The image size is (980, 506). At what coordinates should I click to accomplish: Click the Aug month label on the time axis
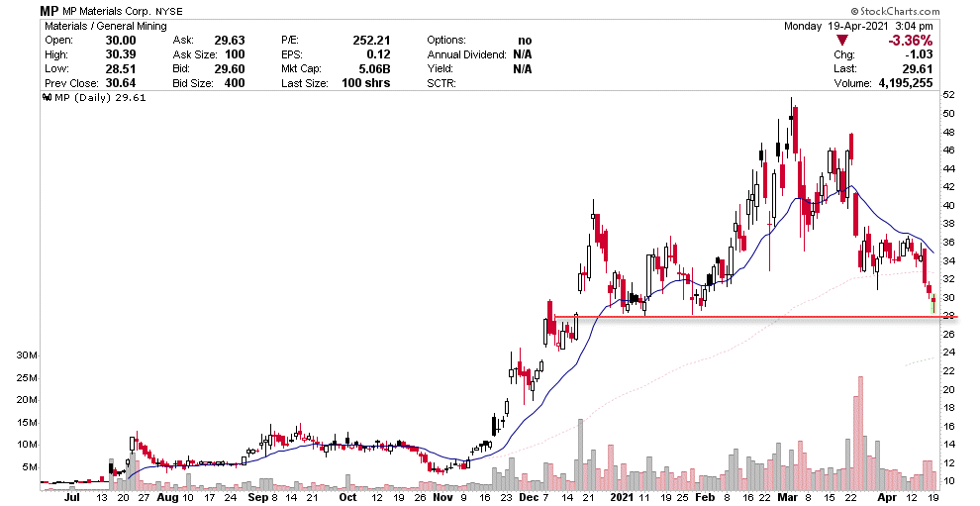click(x=167, y=498)
